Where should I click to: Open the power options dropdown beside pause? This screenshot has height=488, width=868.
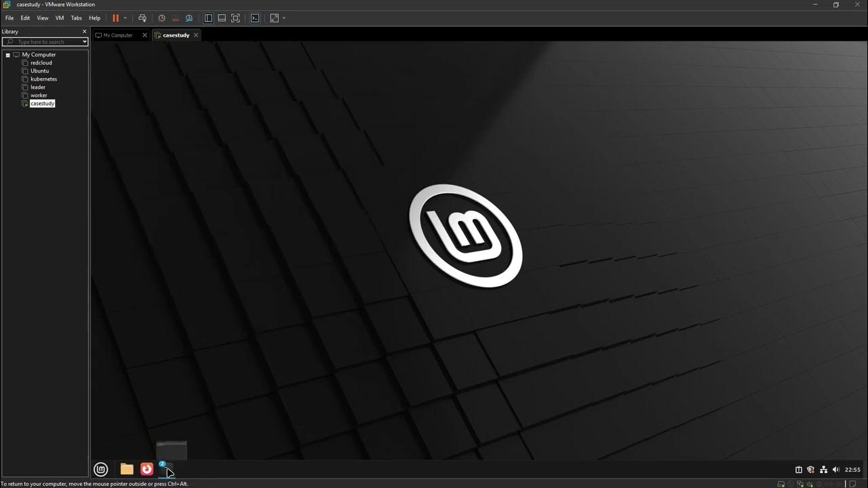click(125, 18)
